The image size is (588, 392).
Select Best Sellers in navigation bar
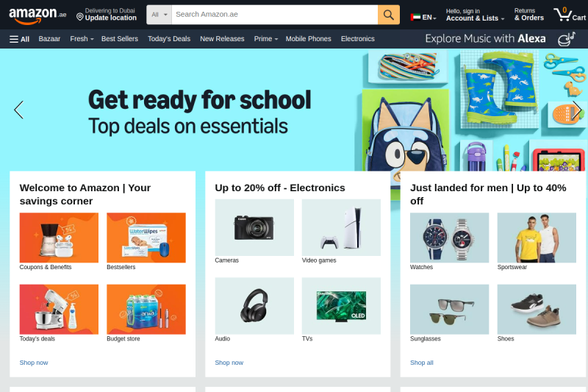tap(120, 39)
